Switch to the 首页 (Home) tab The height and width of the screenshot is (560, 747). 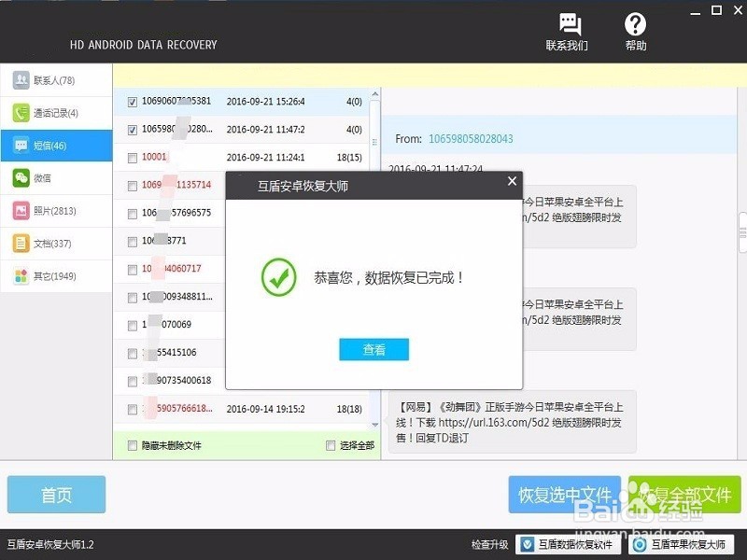point(55,495)
